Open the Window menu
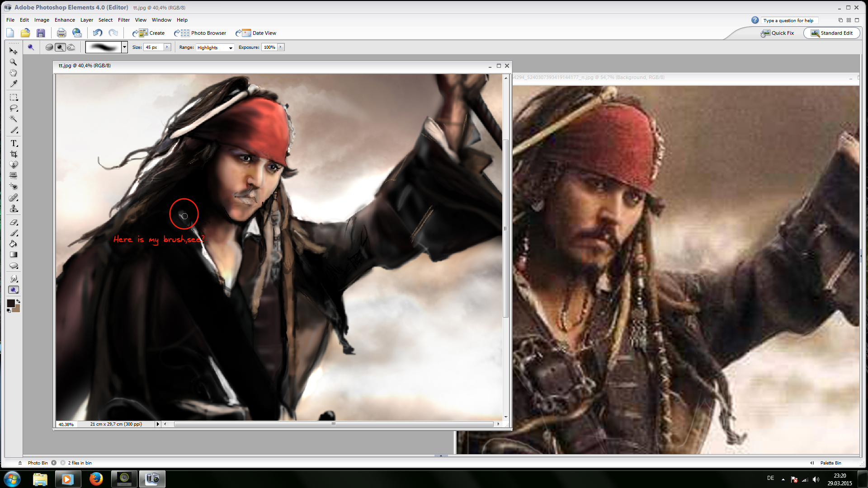This screenshot has width=868, height=488. tap(161, 20)
